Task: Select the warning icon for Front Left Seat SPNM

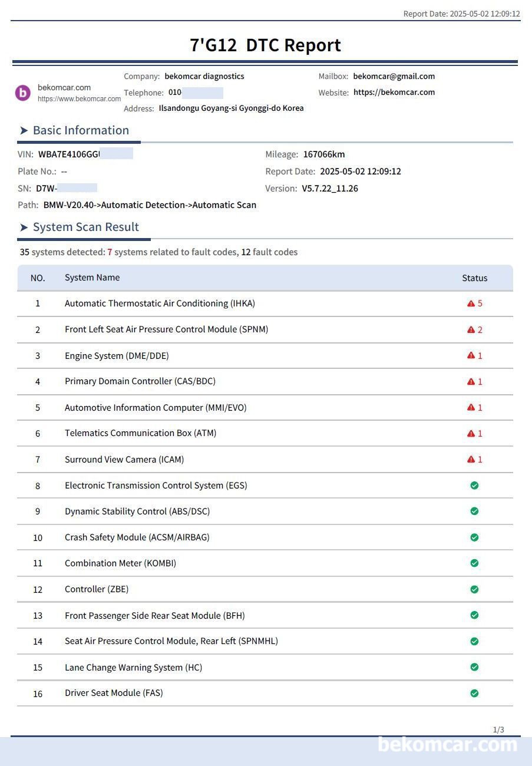Action: [471, 329]
